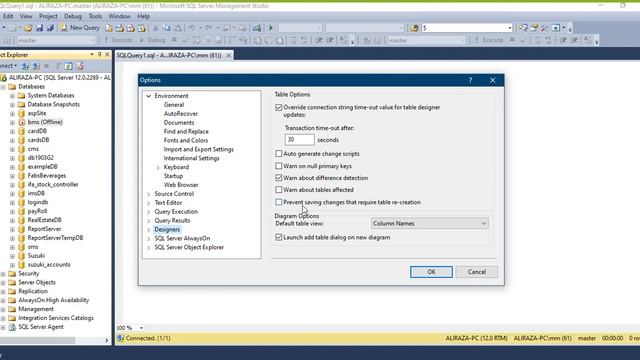Viewport: 640px width, 360px height.
Task: Click the SQL Server Agent node icon
Action: (x=12, y=327)
